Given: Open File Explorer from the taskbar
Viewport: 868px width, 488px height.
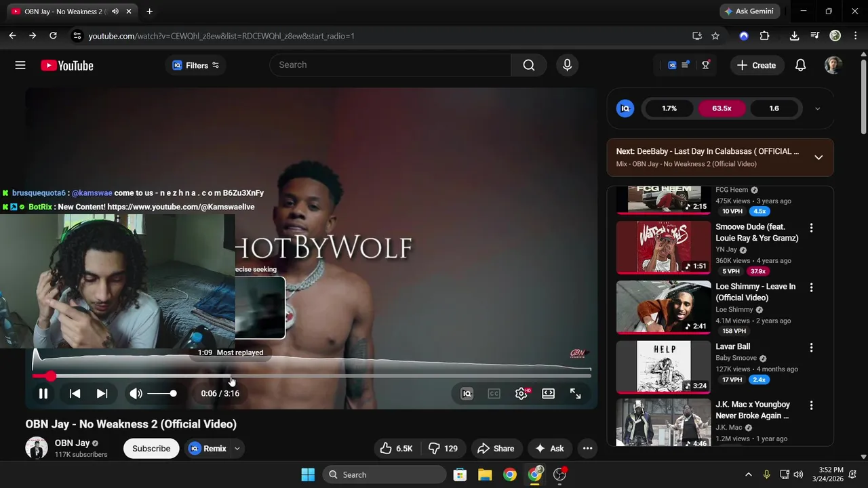Looking at the screenshot, I should click(485, 474).
